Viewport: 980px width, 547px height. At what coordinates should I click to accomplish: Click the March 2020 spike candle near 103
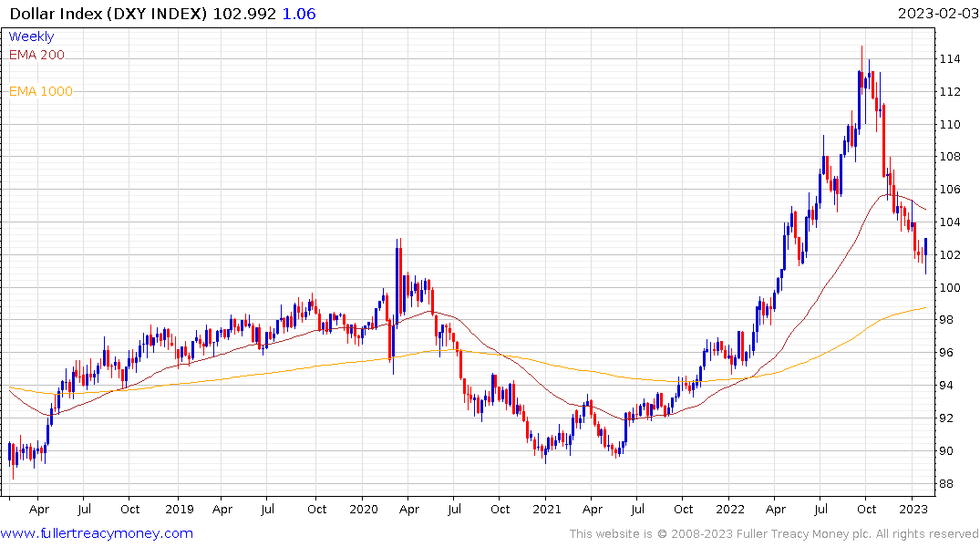click(397, 282)
